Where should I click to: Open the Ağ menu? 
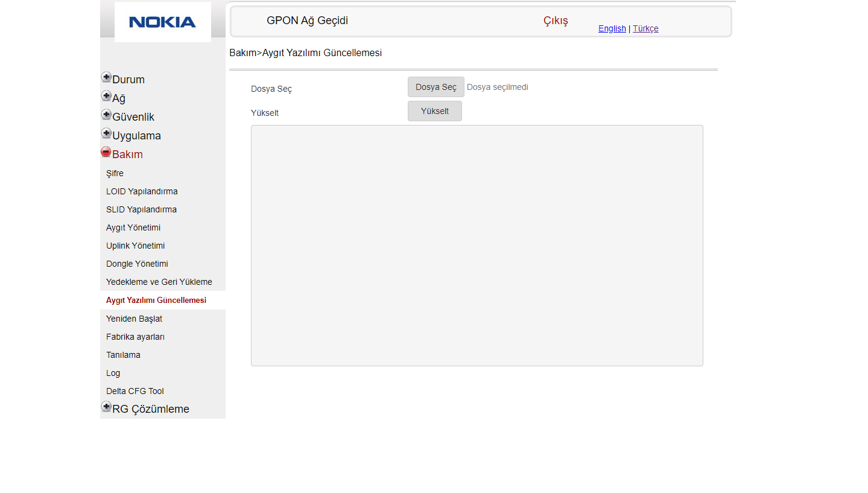coord(119,98)
